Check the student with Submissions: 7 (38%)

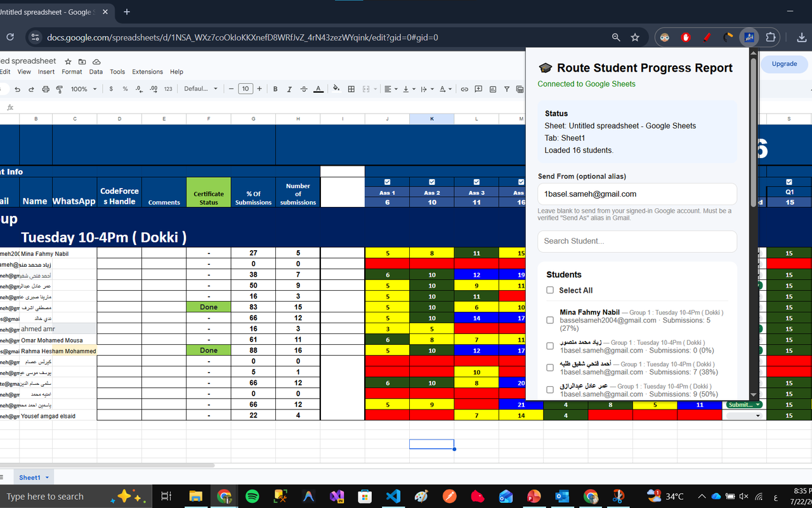[550, 368]
